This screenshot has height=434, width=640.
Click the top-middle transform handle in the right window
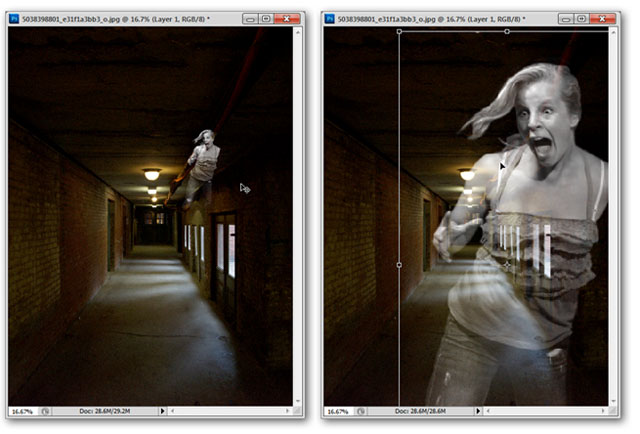507,31
